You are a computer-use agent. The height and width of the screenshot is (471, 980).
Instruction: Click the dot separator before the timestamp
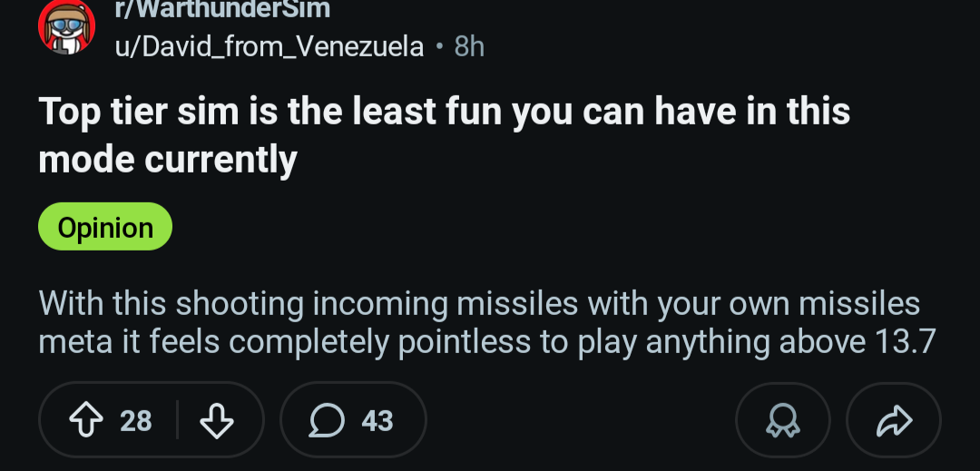[x=439, y=45]
